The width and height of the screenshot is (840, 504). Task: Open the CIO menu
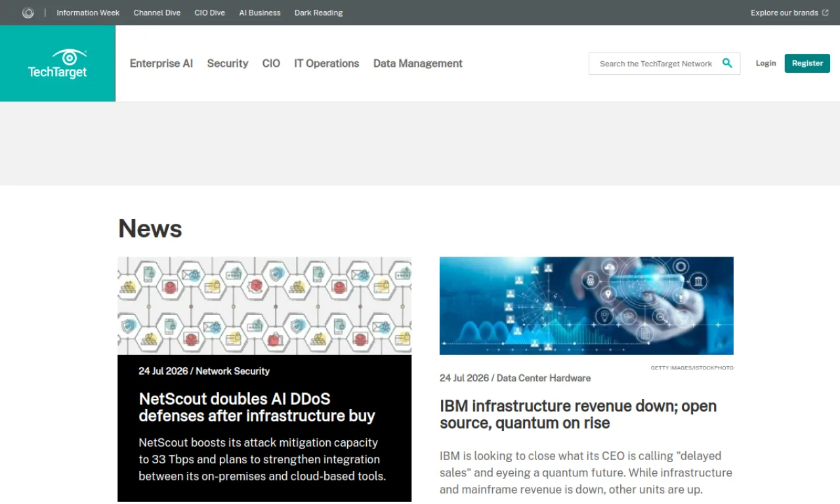[x=271, y=64]
